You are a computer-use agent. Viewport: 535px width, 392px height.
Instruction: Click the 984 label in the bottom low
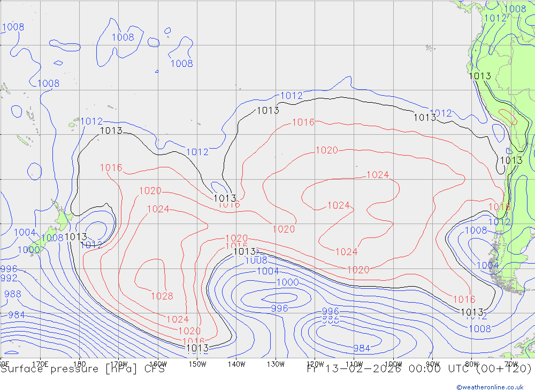click(x=362, y=349)
